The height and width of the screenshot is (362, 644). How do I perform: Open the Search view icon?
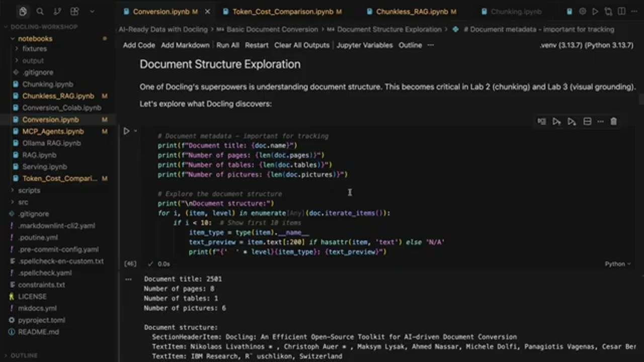coord(40,12)
